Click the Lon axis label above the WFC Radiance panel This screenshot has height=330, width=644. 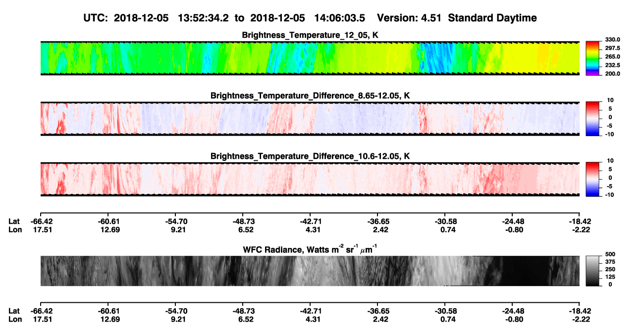(x=15, y=230)
